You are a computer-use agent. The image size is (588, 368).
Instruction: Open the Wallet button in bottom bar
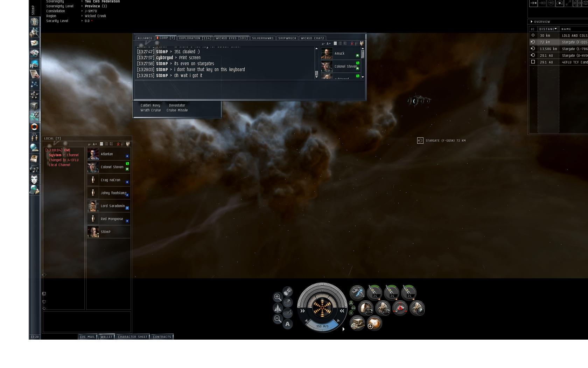click(x=107, y=337)
